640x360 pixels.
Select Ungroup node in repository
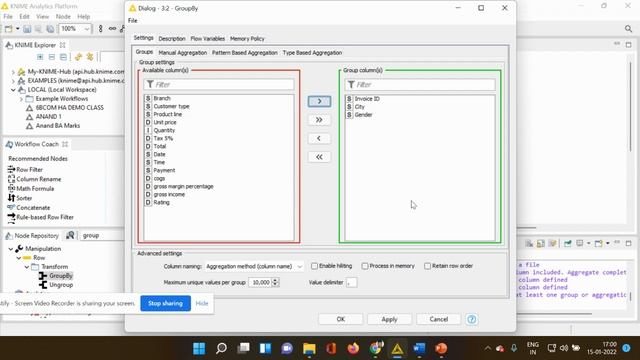61,285
